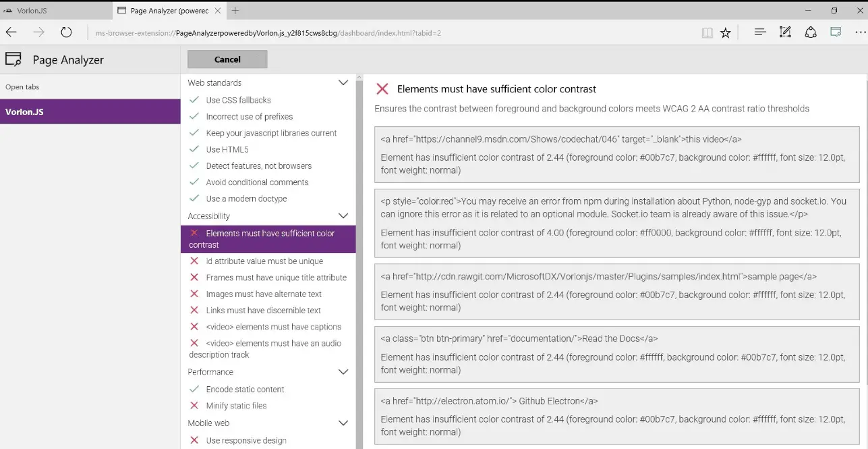Image resolution: width=868 pixels, height=449 pixels.
Task: Collapse the Mobile web section chevron
Action: (x=343, y=423)
